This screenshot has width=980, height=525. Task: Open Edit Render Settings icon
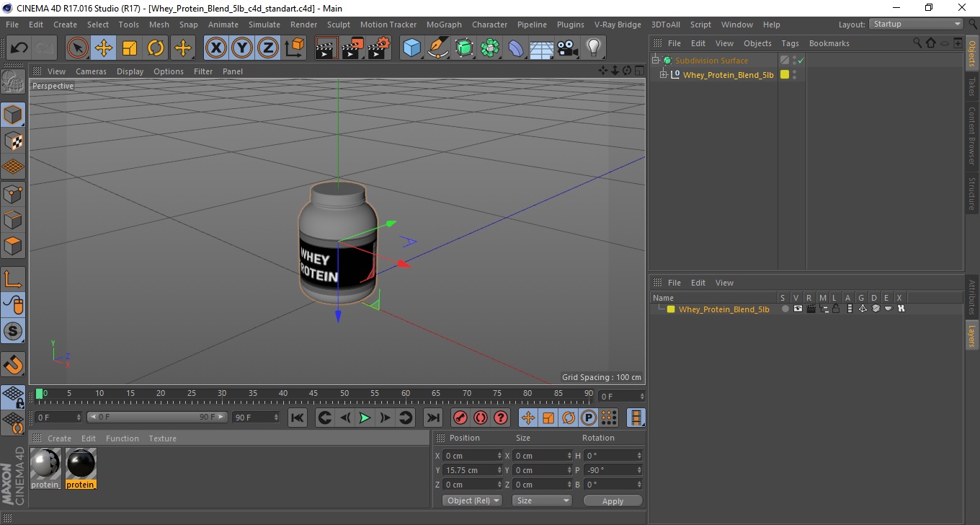tap(379, 48)
